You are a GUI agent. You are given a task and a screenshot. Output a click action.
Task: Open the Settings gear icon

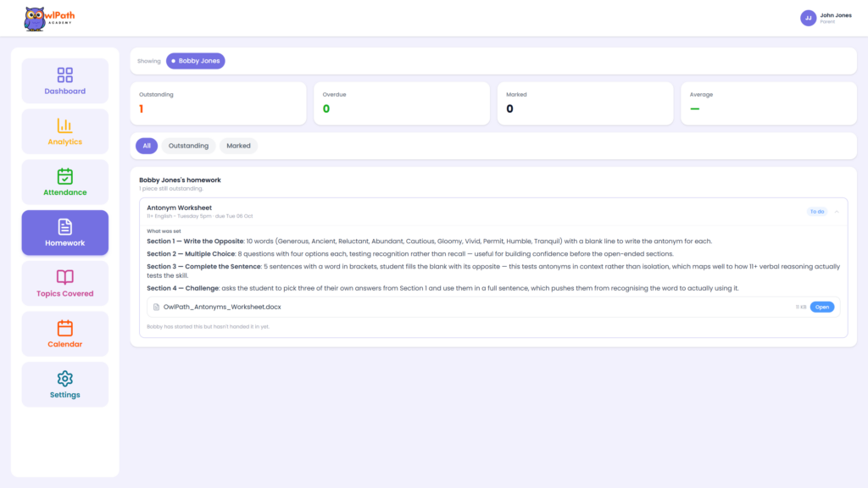(x=64, y=379)
